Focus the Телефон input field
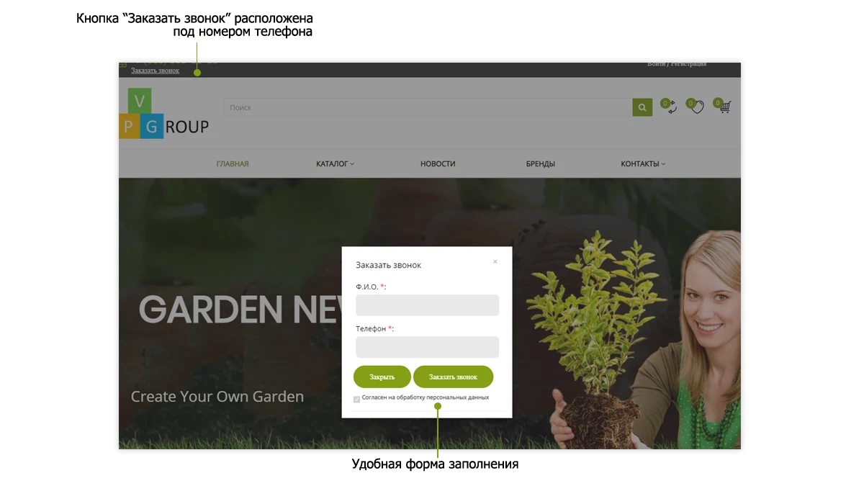This screenshot has width=864, height=504. (x=427, y=347)
